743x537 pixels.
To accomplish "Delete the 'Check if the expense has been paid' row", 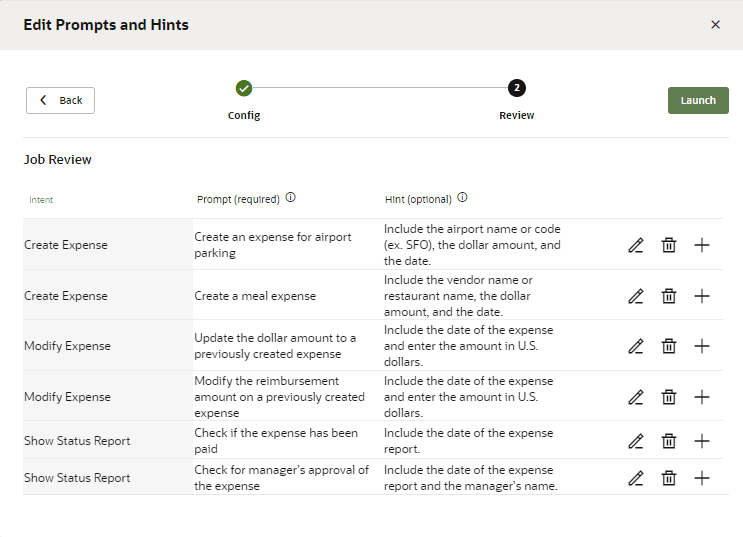I will coord(669,441).
